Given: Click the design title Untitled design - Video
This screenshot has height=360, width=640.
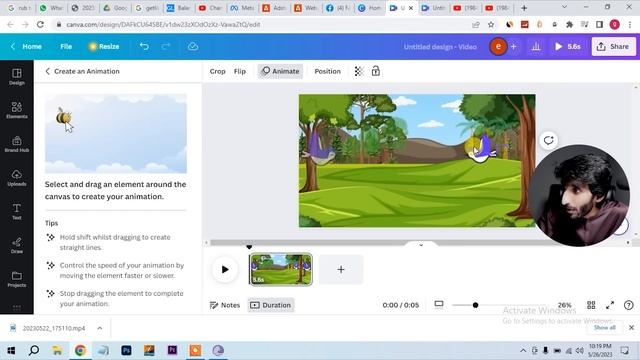Looking at the screenshot, I should tap(440, 47).
